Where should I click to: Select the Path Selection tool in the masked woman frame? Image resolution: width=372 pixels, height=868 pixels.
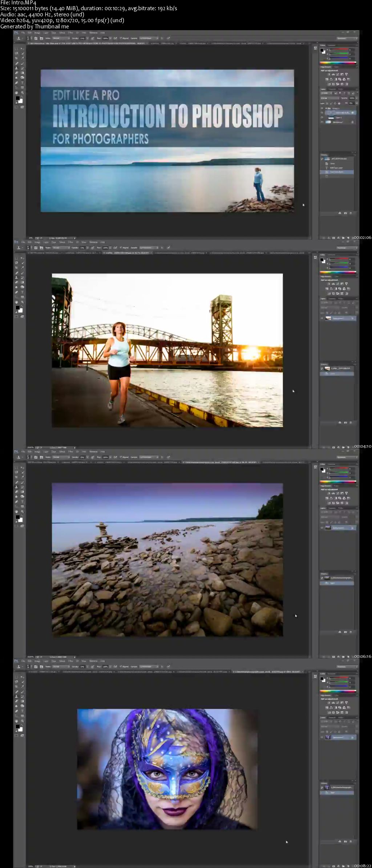tap(16, 716)
